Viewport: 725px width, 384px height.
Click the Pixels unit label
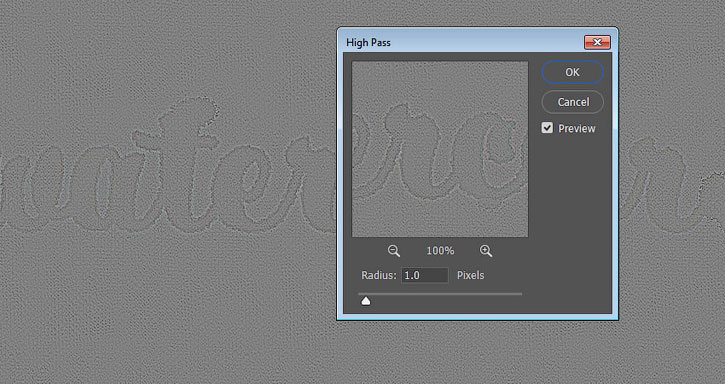pyautogui.click(x=470, y=275)
